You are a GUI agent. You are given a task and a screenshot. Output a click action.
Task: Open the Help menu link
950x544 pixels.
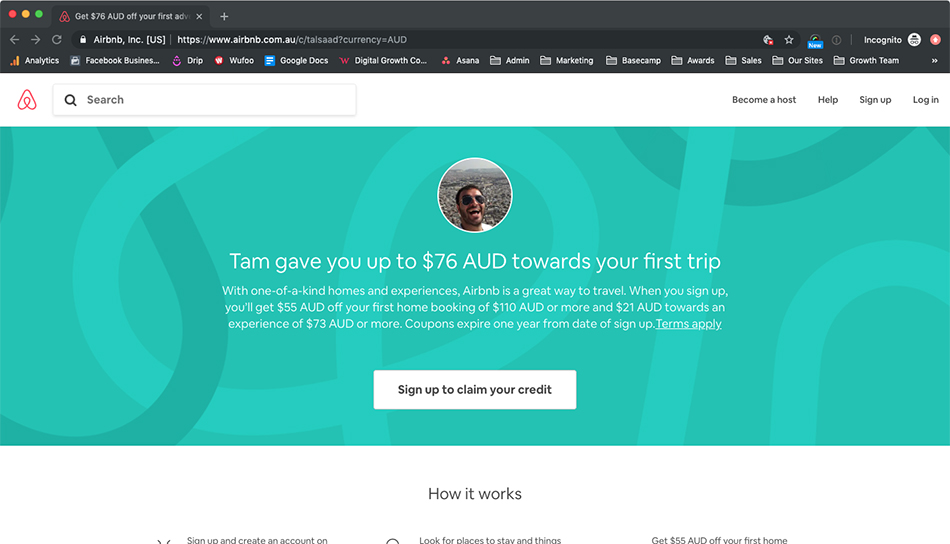[x=828, y=100]
